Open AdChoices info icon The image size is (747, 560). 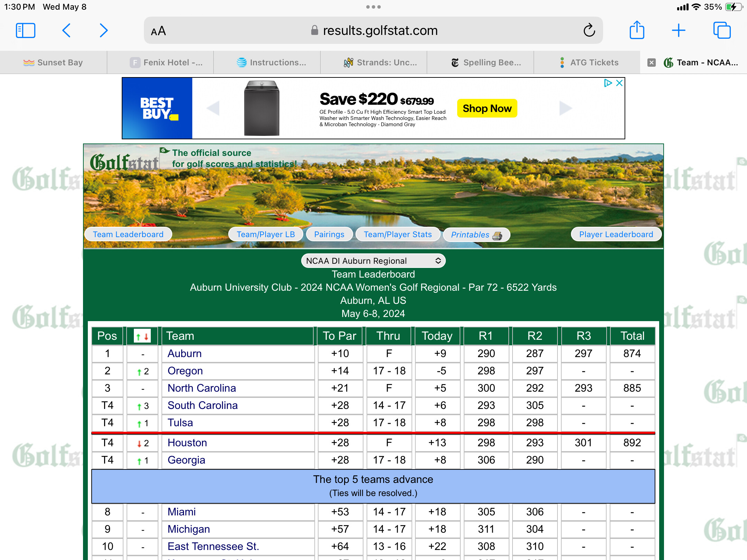click(x=608, y=83)
